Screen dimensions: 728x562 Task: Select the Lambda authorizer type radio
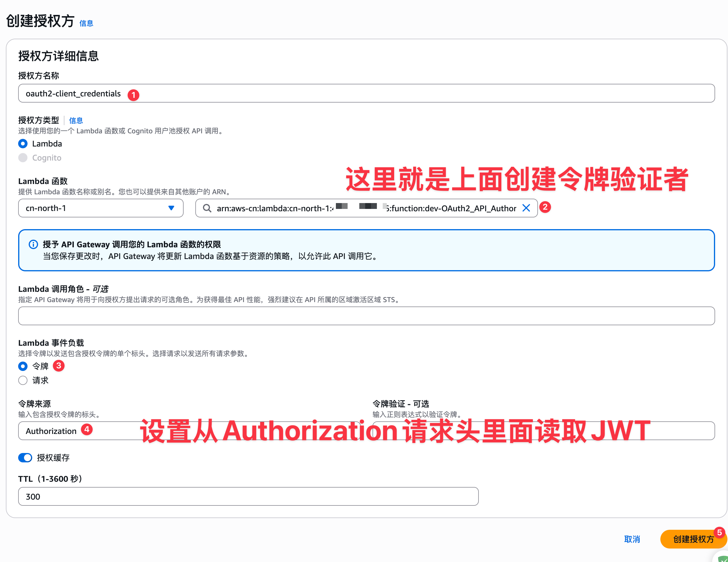(x=23, y=144)
